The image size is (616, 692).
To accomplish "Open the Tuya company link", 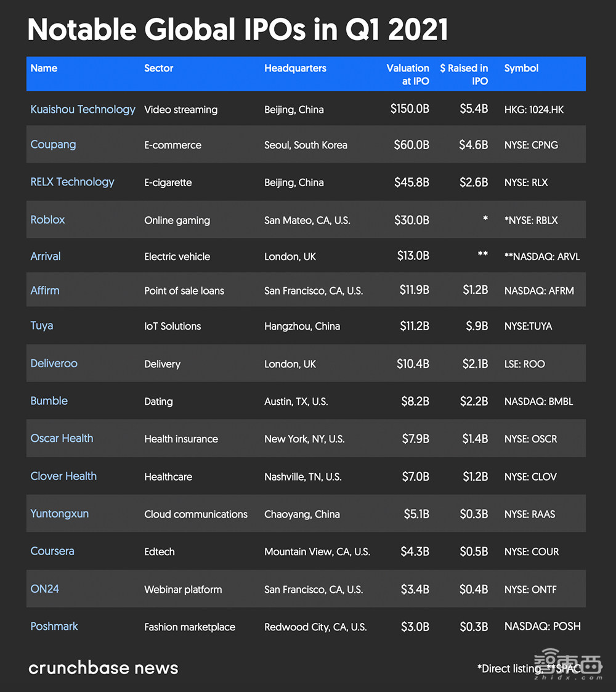I will click(42, 326).
